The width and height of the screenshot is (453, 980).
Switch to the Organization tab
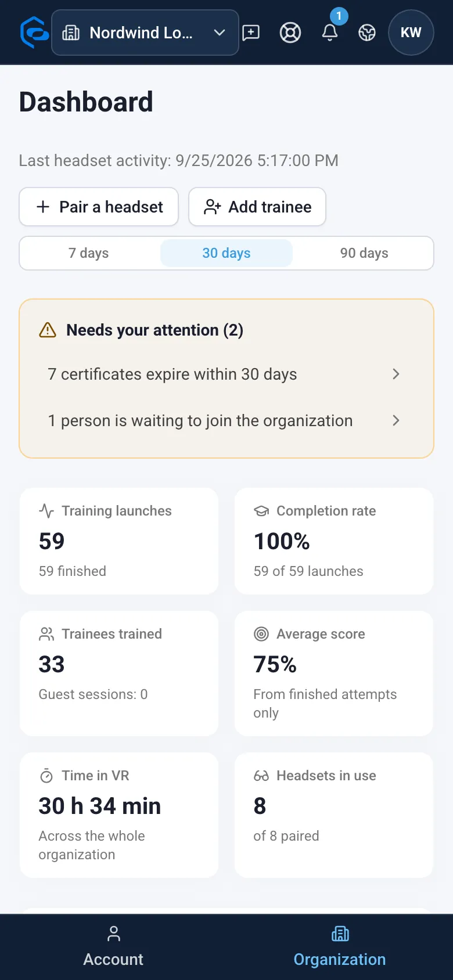(x=340, y=947)
